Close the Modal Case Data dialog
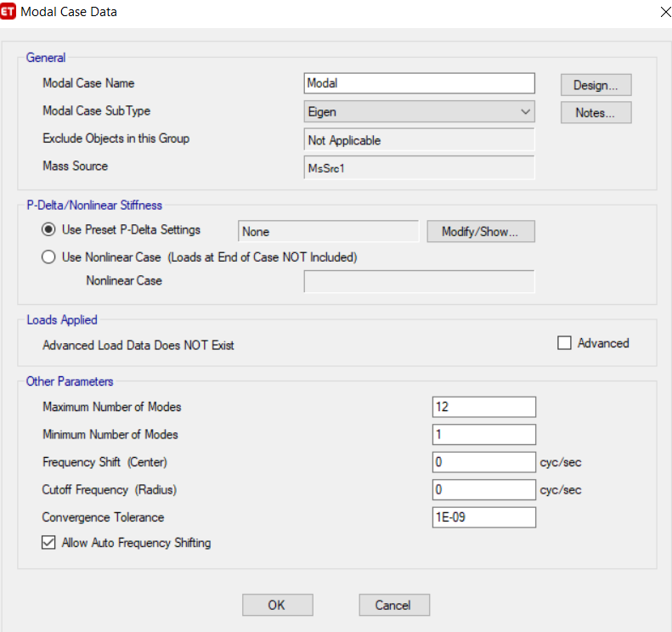 [x=665, y=12]
